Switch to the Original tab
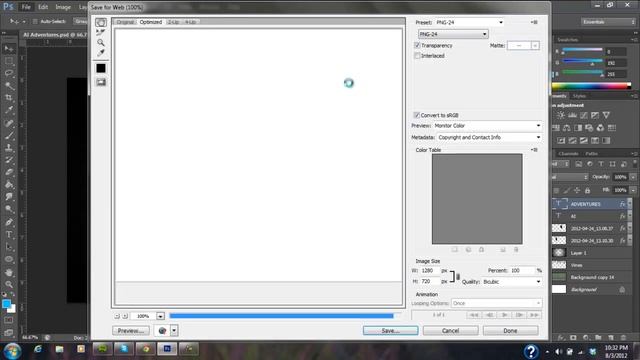 tap(125, 22)
